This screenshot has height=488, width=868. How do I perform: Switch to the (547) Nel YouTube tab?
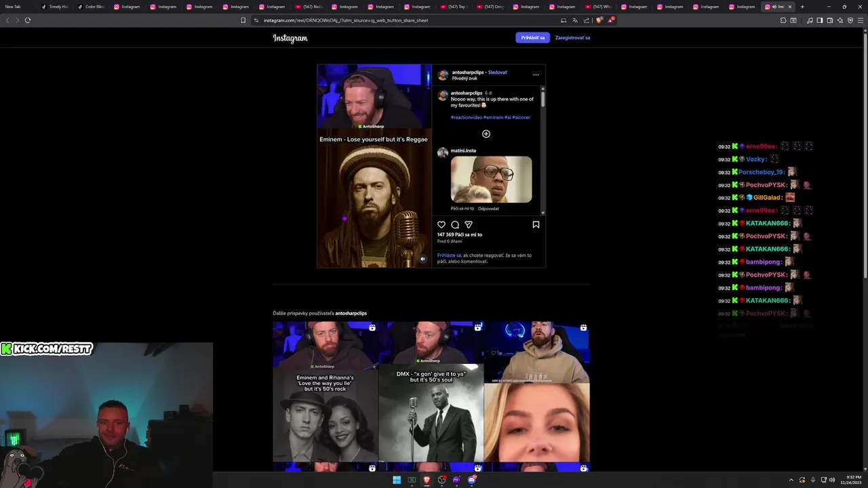309,7
